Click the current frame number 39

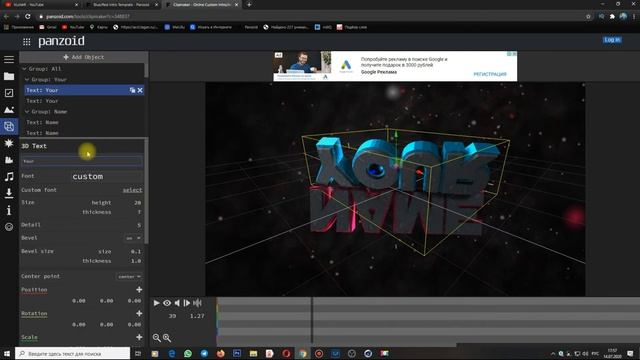[172, 316]
